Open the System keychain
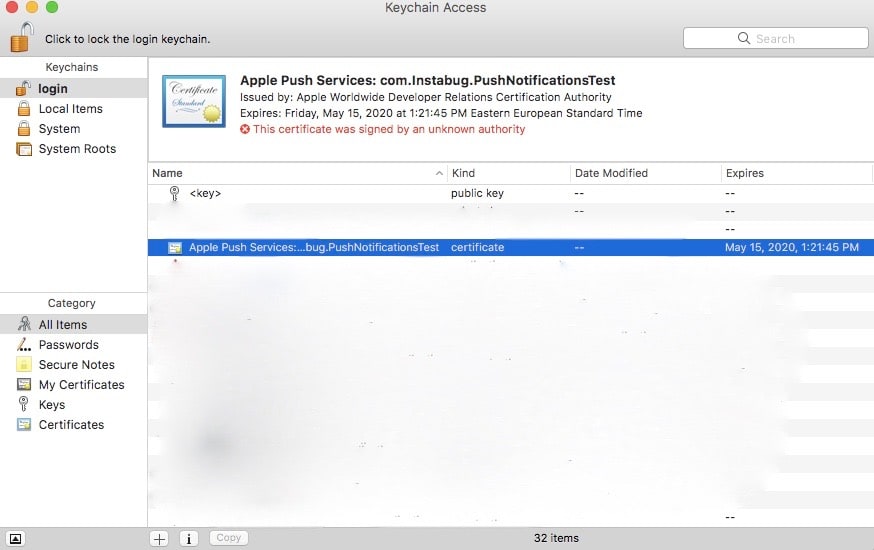The height and width of the screenshot is (550, 874). 74,129
